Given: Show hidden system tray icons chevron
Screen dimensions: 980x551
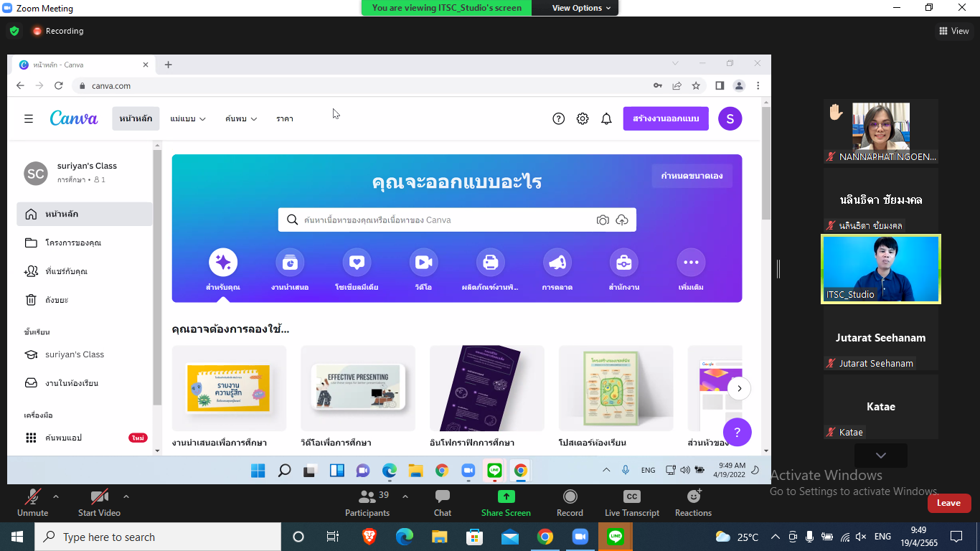Looking at the screenshot, I should (776, 537).
